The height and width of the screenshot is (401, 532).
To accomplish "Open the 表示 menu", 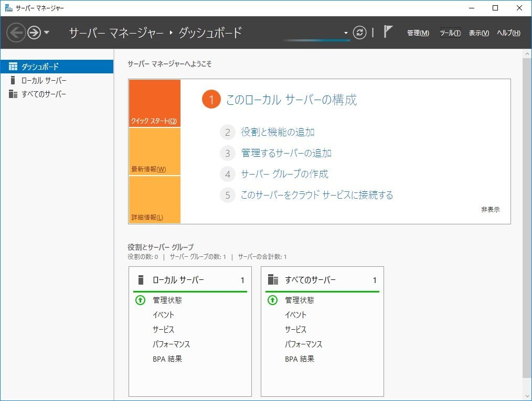I will point(479,32).
